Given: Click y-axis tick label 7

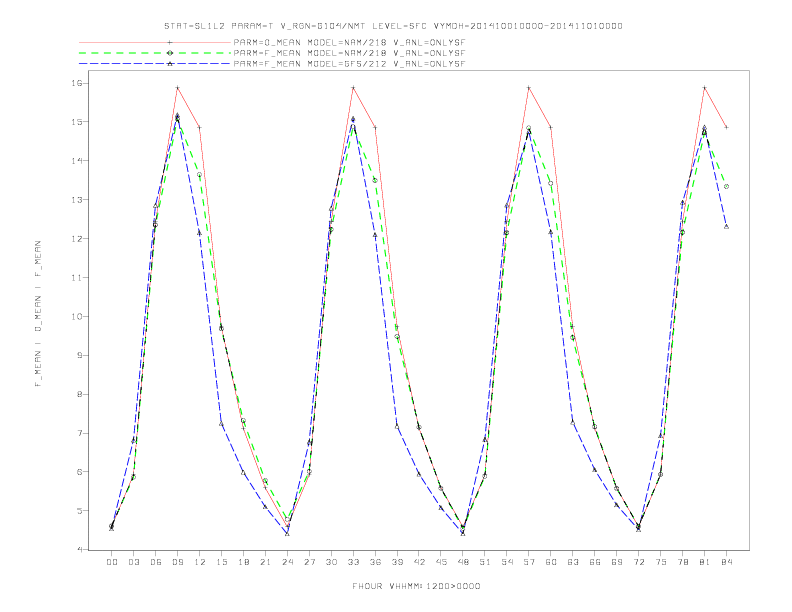Looking at the screenshot, I should (x=78, y=433).
